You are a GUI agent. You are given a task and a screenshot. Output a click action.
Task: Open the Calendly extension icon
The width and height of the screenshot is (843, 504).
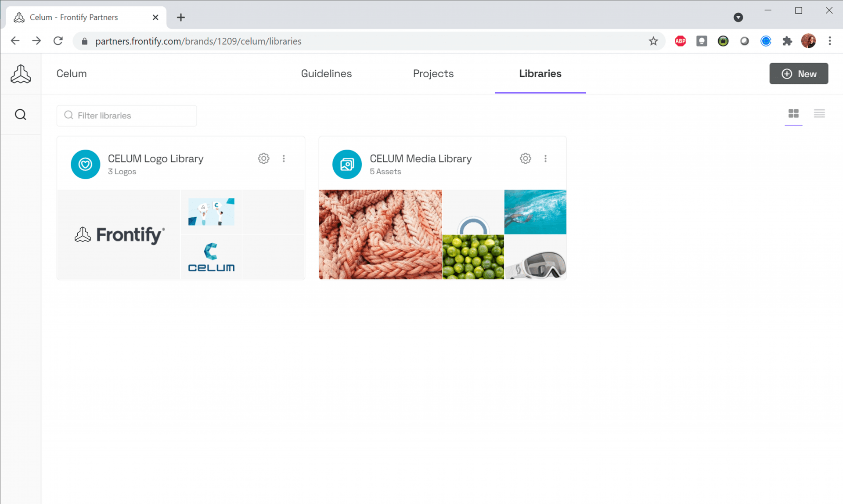766,41
